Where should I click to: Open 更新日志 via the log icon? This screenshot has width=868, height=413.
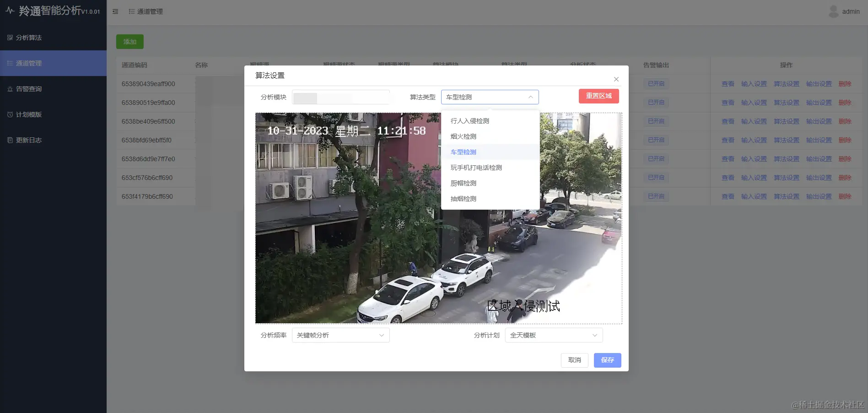(10, 140)
